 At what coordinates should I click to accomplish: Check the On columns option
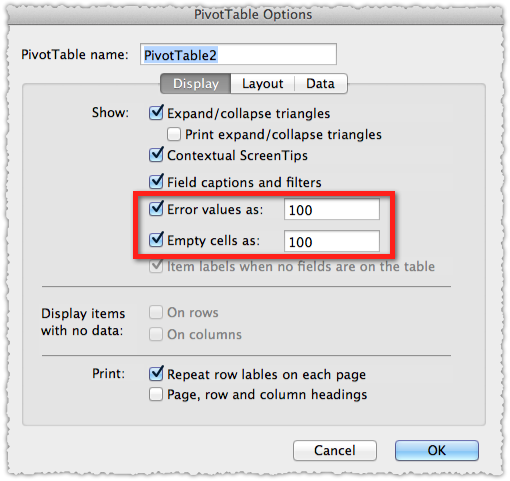click(x=156, y=334)
